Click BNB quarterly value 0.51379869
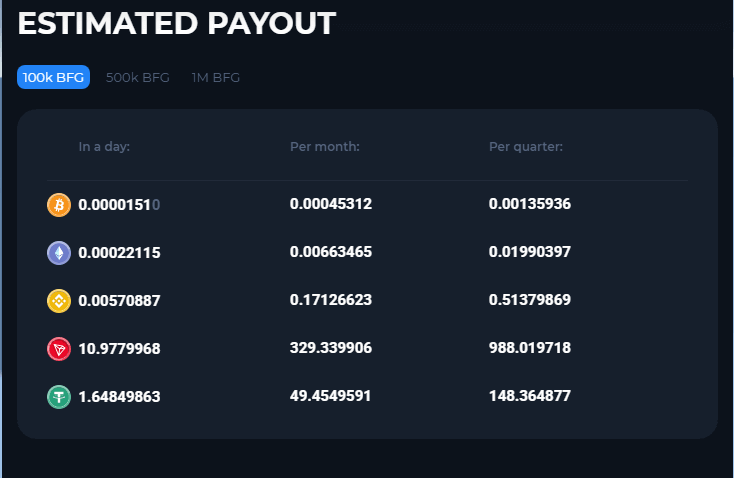The height and width of the screenshot is (478, 734). (x=530, y=300)
